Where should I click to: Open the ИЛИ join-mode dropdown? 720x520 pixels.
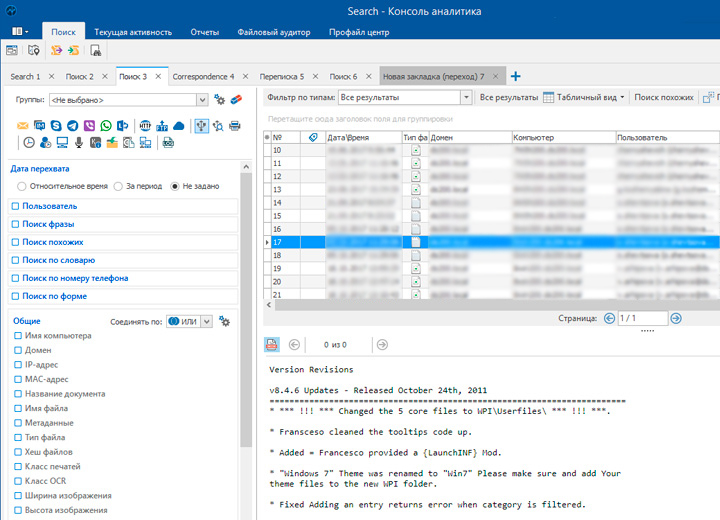207,322
